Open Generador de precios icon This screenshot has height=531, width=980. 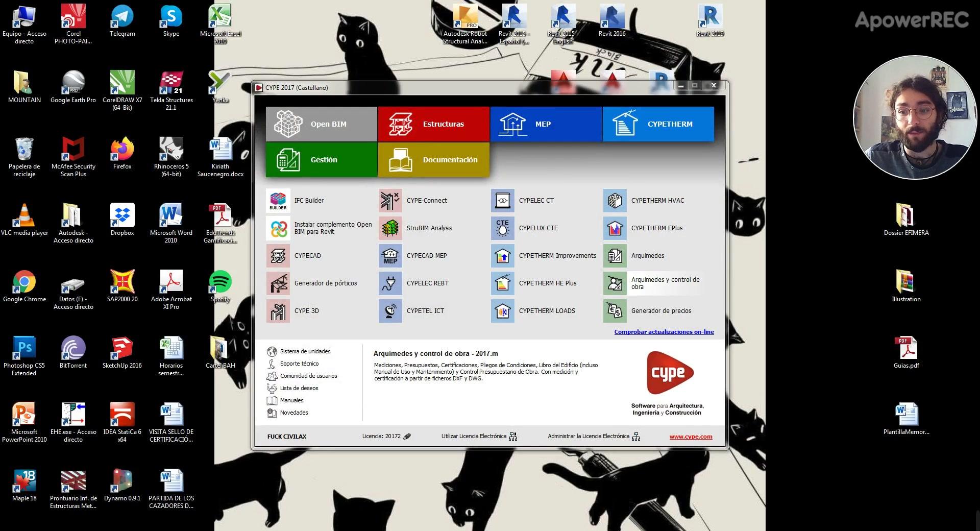(x=615, y=311)
